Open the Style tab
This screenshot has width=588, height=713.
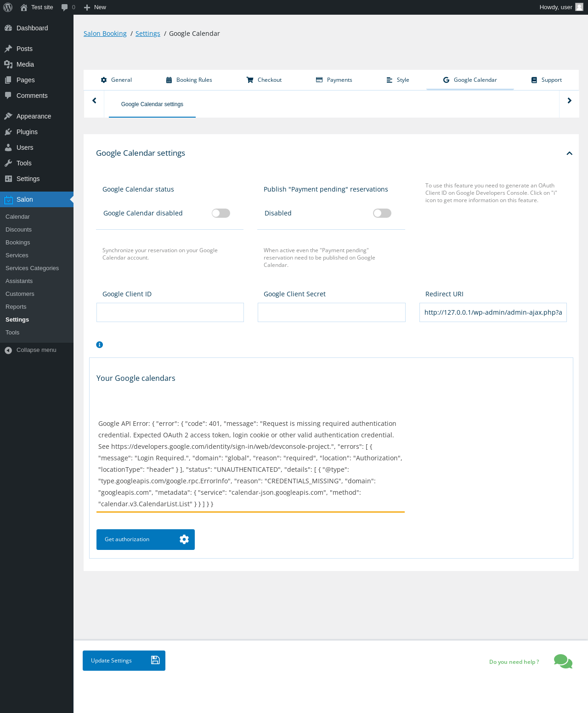coord(398,80)
